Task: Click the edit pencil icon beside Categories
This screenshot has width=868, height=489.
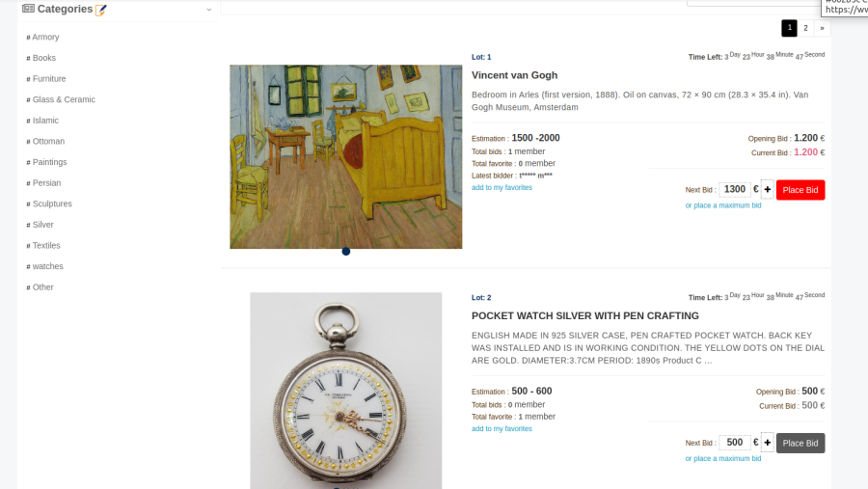Action: (x=100, y=10)
